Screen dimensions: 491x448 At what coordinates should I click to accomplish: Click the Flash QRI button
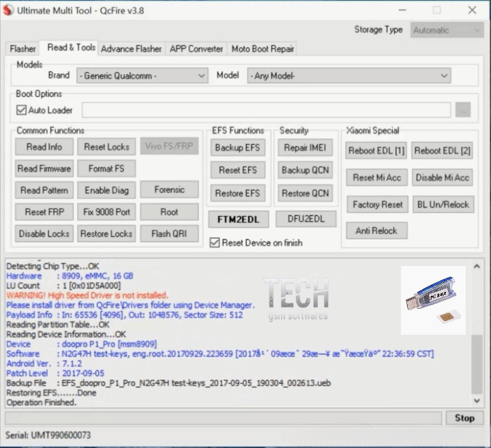(x=169, y=234)
